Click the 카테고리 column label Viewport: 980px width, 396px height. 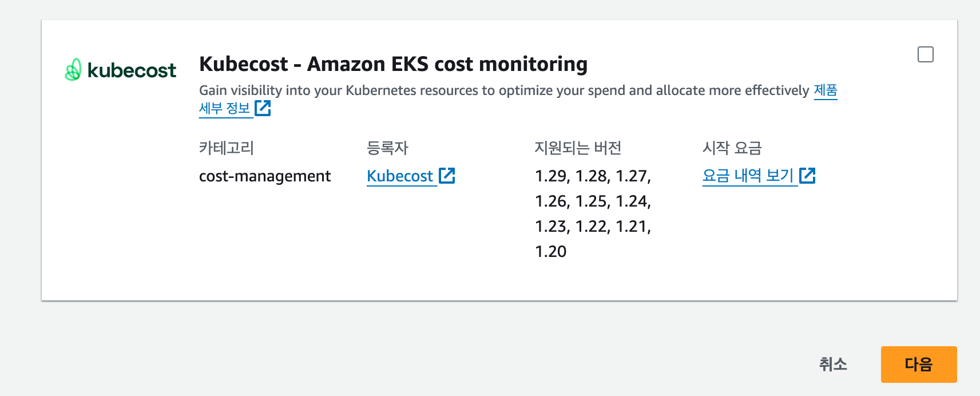226,148
